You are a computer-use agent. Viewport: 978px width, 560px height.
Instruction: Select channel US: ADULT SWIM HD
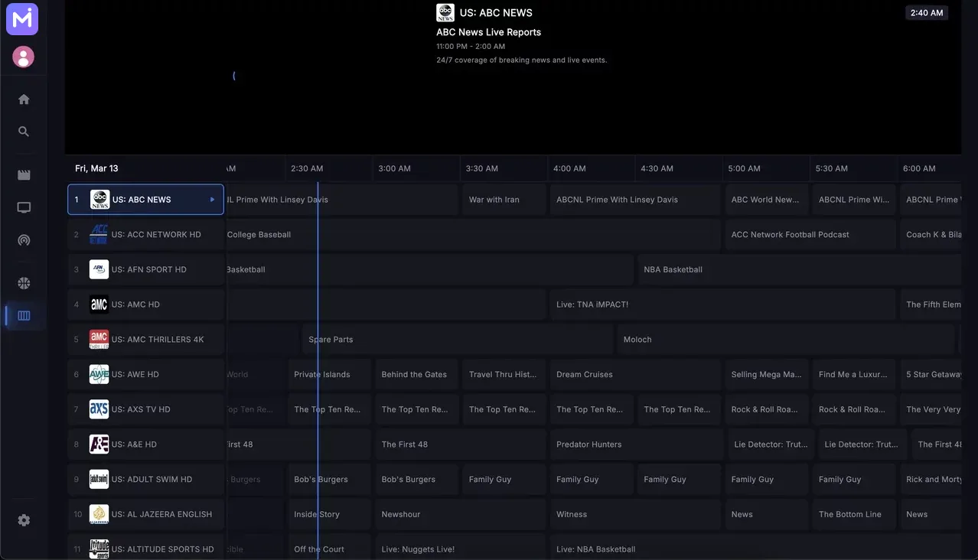pyautogui.click(x=145, y=479)
